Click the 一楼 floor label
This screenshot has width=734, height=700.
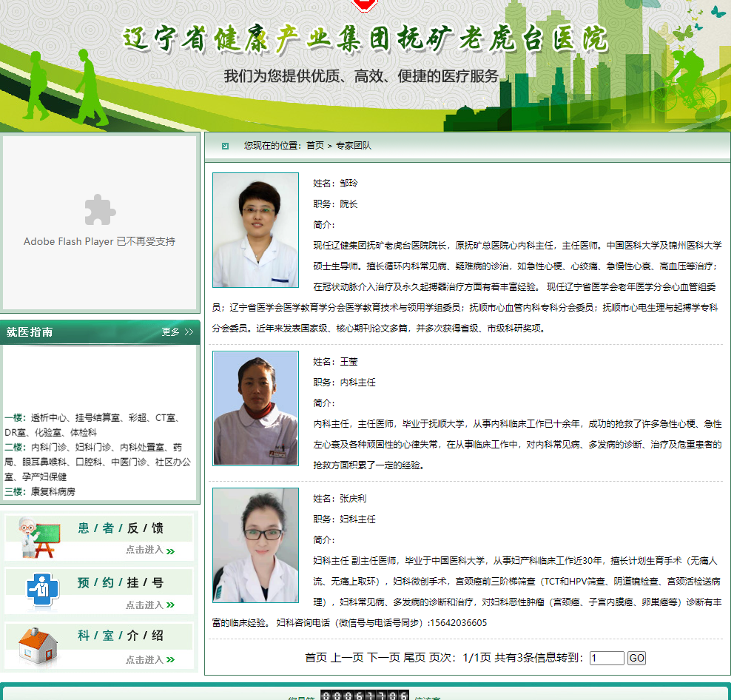15,417
